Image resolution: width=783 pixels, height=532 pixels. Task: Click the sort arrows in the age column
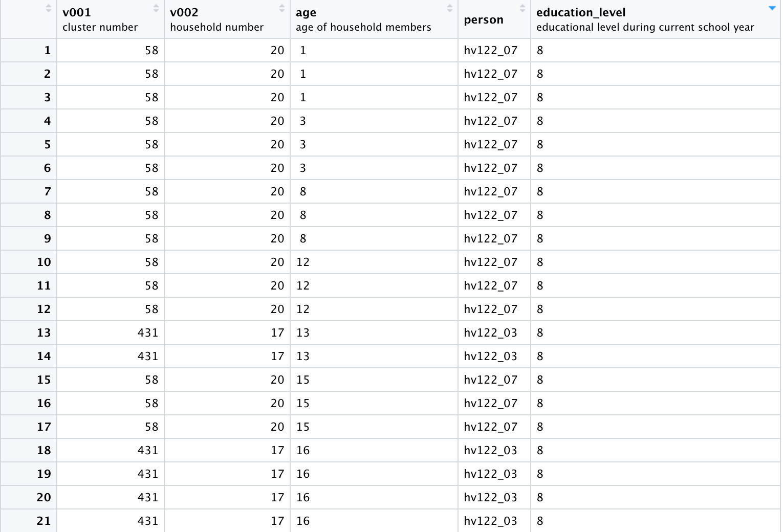449,8
